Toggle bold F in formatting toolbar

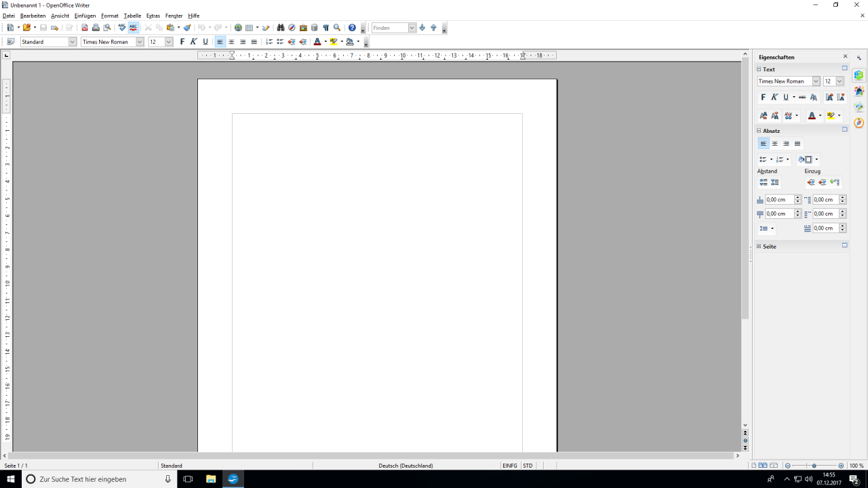[182, 41]
